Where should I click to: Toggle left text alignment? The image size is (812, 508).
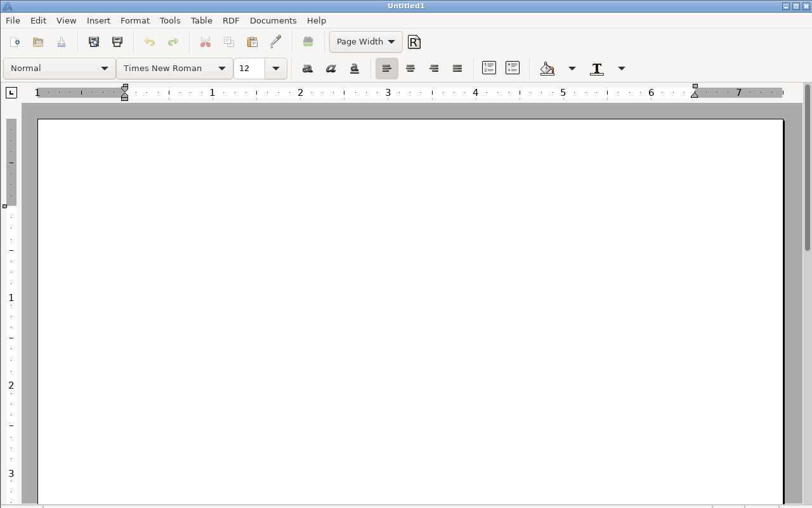click(x=387, y=69)
